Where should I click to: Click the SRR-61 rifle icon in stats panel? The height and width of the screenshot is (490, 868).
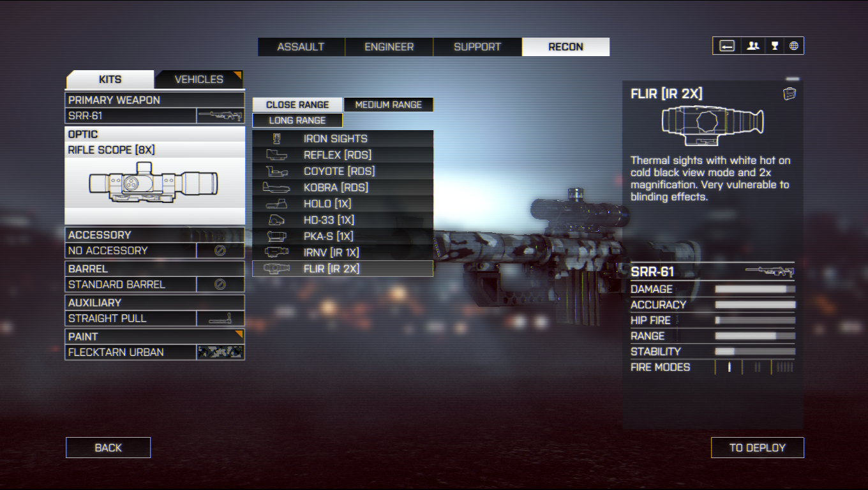770,272
